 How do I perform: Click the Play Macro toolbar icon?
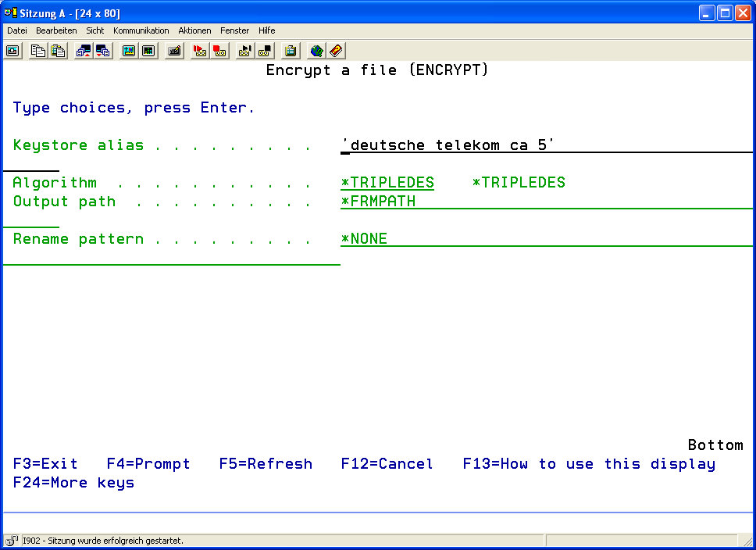pyautogui.click(x=245, y=51)
